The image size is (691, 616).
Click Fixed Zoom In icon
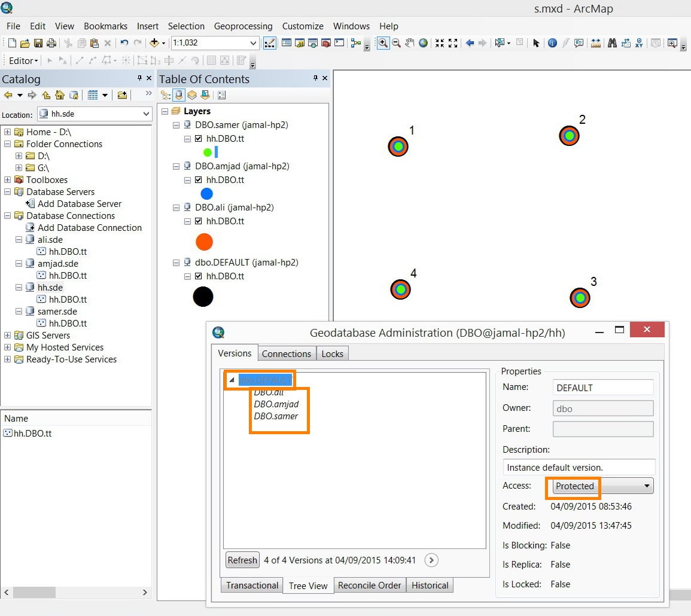tap(439, 42)
